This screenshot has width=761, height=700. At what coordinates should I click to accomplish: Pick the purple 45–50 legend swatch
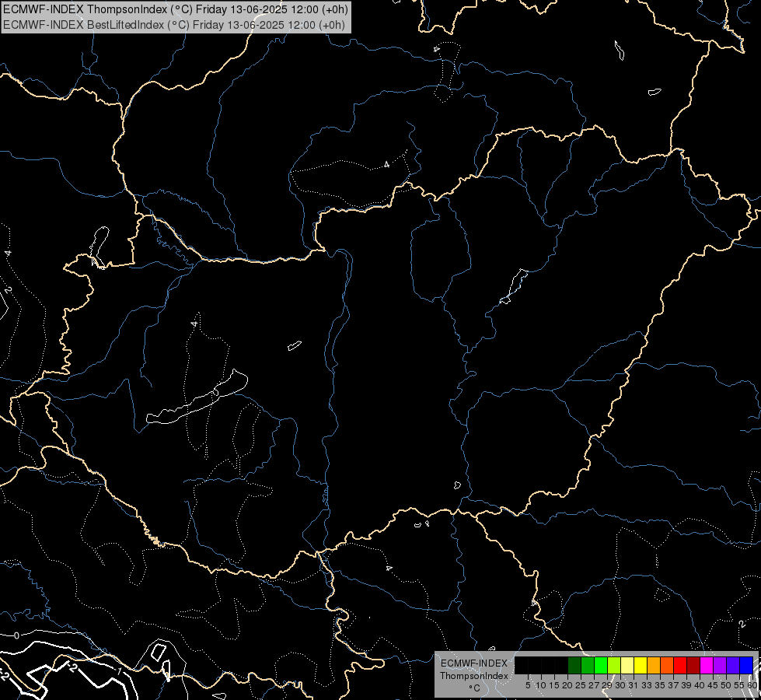click(720, 665)
